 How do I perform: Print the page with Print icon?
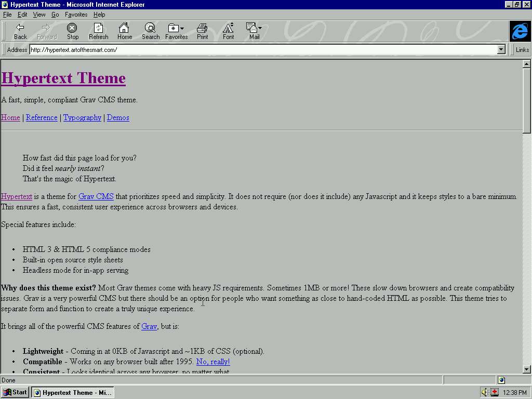(x=202, y=31)
